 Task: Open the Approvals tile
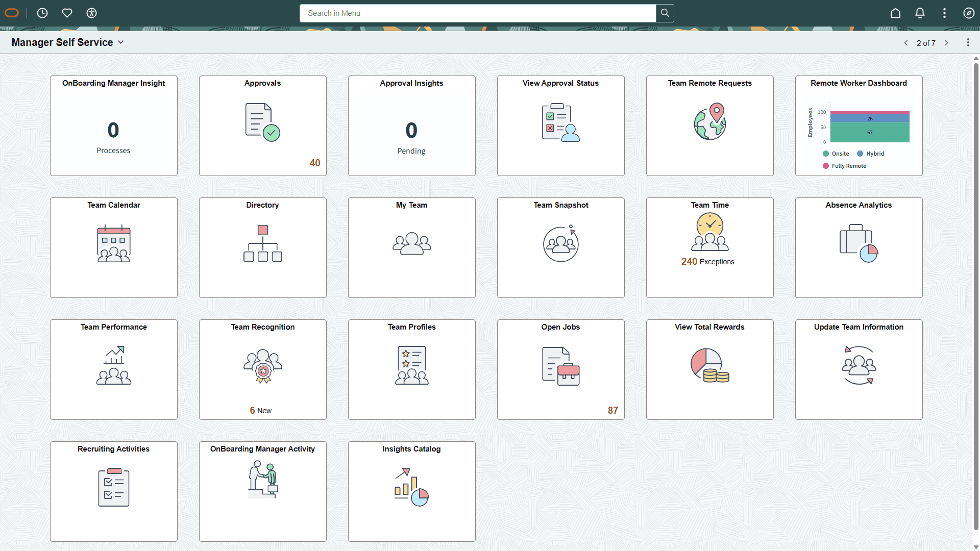click(262, 126)
